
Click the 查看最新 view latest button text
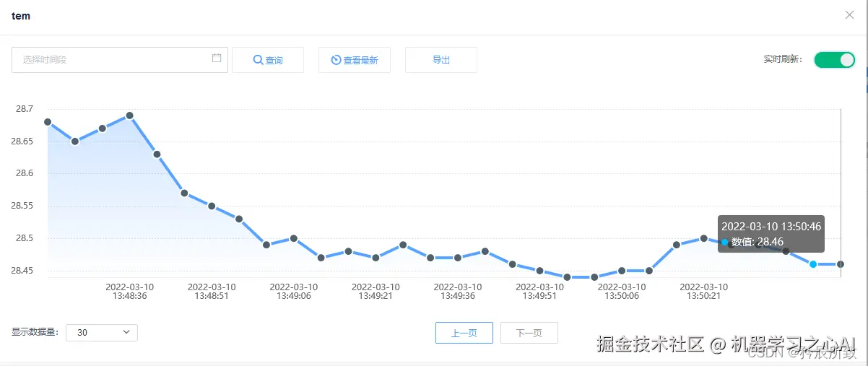[360, 61]
